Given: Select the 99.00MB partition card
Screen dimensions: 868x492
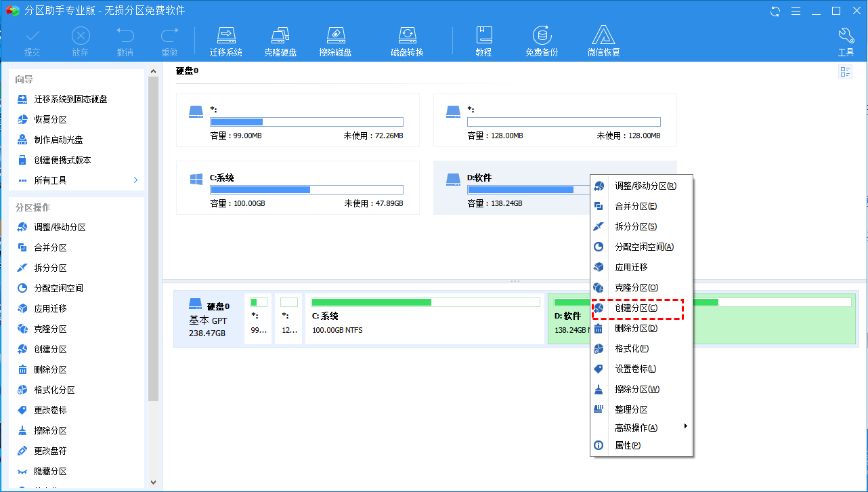Looking at the screenshot, I should click(297, 120).
